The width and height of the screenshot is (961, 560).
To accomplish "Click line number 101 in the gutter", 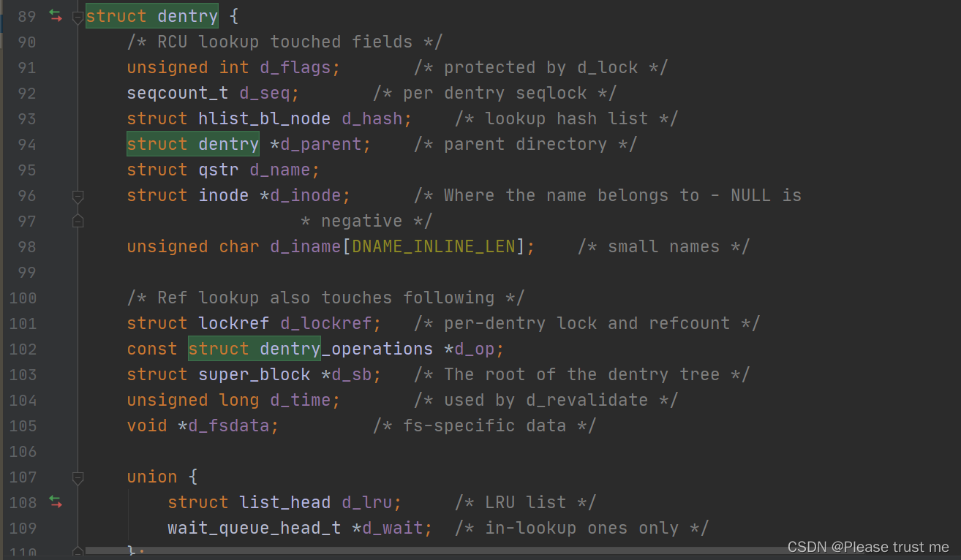I will [23, 323].
